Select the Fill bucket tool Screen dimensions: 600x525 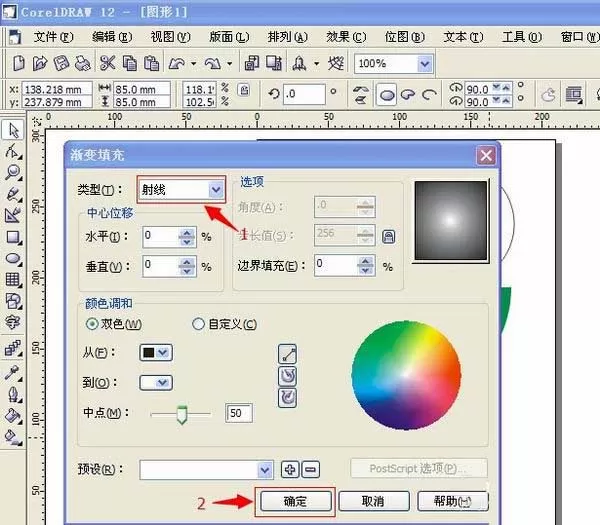tap(13, 416)
